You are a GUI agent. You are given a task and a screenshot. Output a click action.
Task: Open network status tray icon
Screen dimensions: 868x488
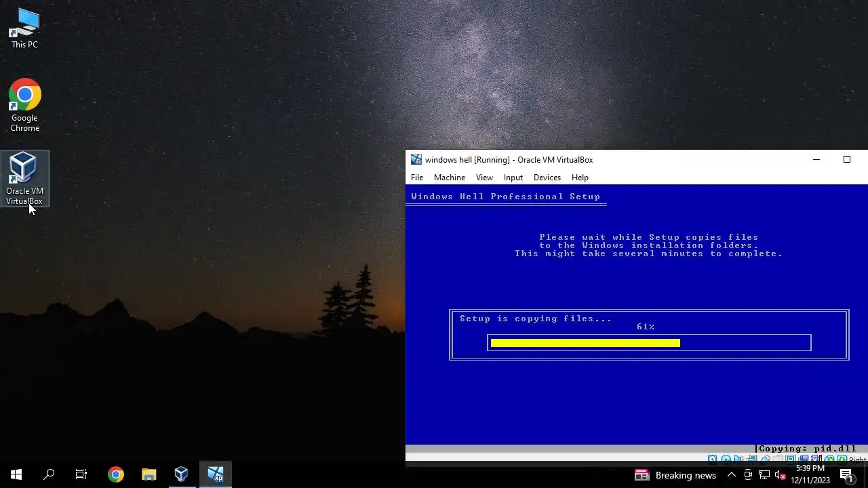click(764, 475)
